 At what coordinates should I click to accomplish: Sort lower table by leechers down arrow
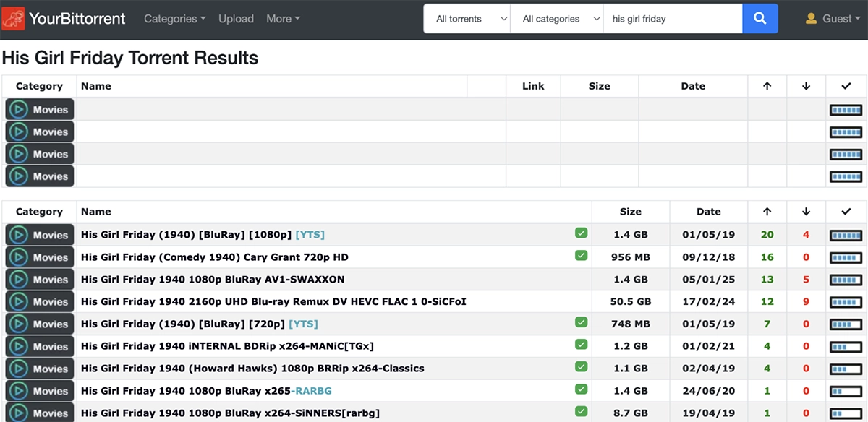[x=807, y=212]
